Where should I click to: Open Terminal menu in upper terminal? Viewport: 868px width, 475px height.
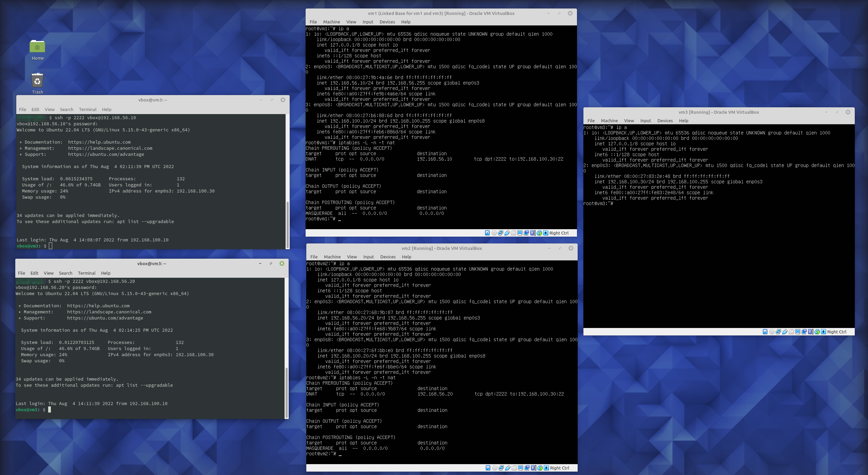coord(88,109)
